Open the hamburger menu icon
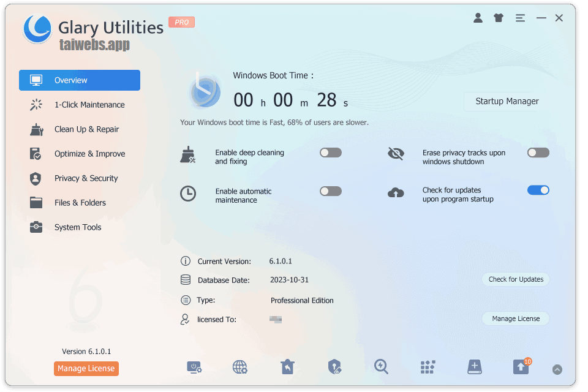 pos(520,18)
